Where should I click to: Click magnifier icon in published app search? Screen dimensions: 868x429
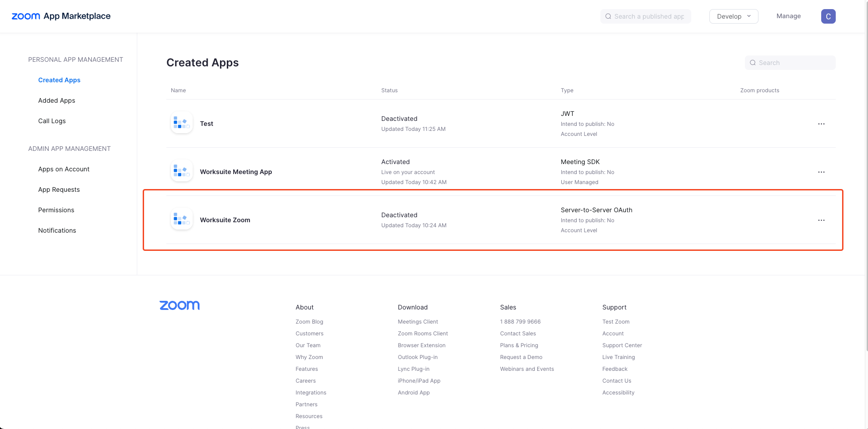[608, 16]
